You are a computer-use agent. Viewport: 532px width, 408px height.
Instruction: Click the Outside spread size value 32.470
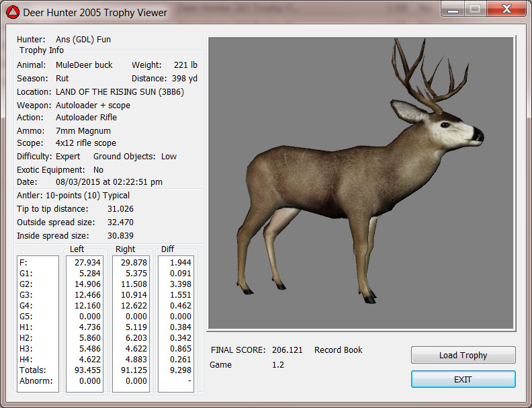coord(120,222)
